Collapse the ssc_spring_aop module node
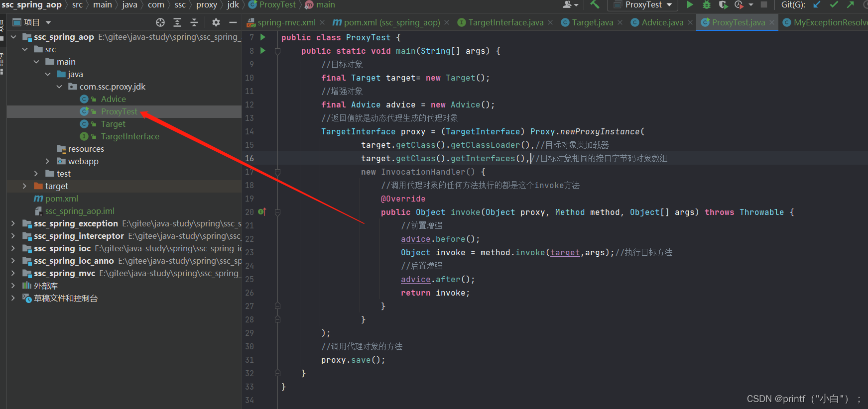The image size is (868, 409). (x=13, y=37)
